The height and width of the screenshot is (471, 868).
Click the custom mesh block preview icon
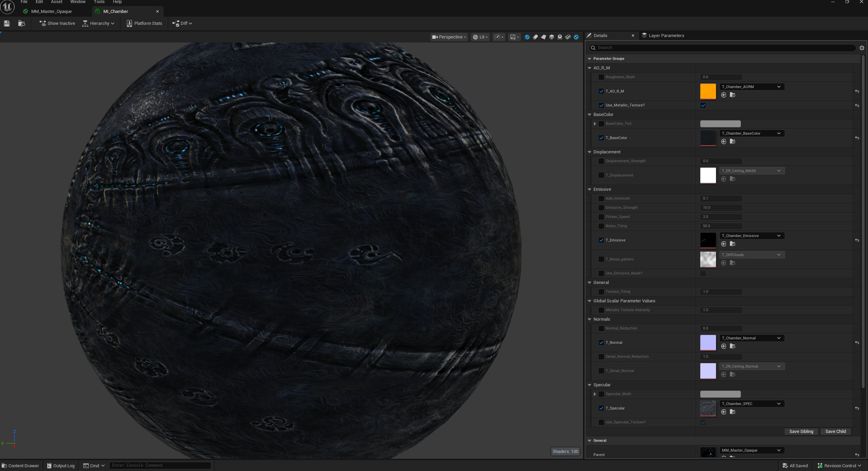pyautogui.click(x=568, y=37)
